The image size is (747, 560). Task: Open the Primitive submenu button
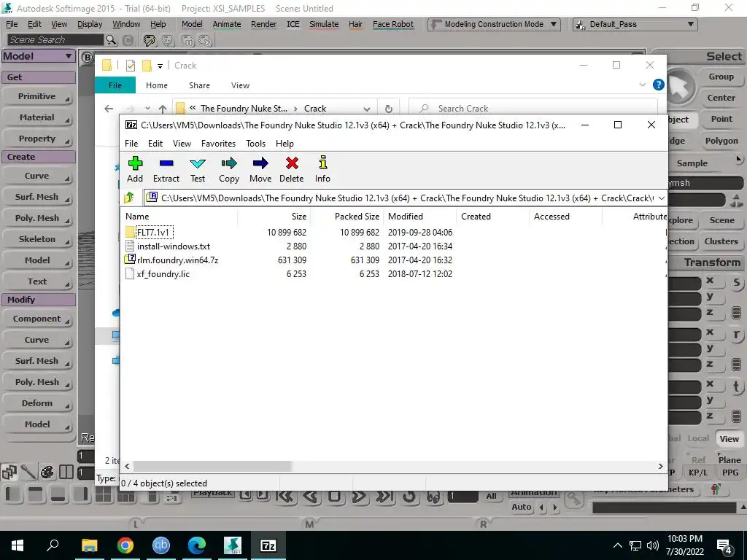38,97
